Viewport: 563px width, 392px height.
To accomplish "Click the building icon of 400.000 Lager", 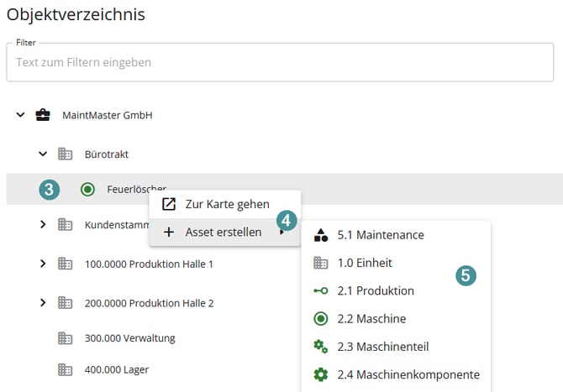I will pyautogui.click(x=65, y=369).
